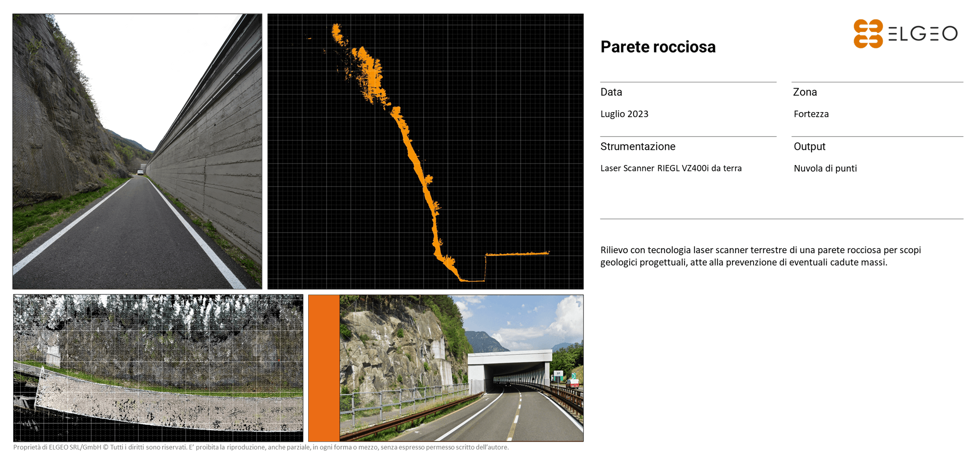
Task: Select 'Laser Scanner RIEGL VZ400i da terra' text
Action: pyautogui.click(x=671, y=168)
